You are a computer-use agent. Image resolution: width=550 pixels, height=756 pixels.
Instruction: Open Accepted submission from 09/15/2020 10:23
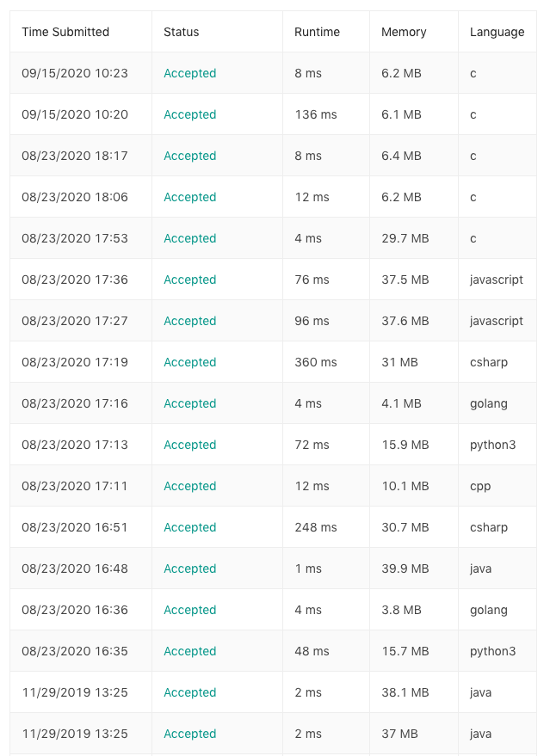(189, 73)
